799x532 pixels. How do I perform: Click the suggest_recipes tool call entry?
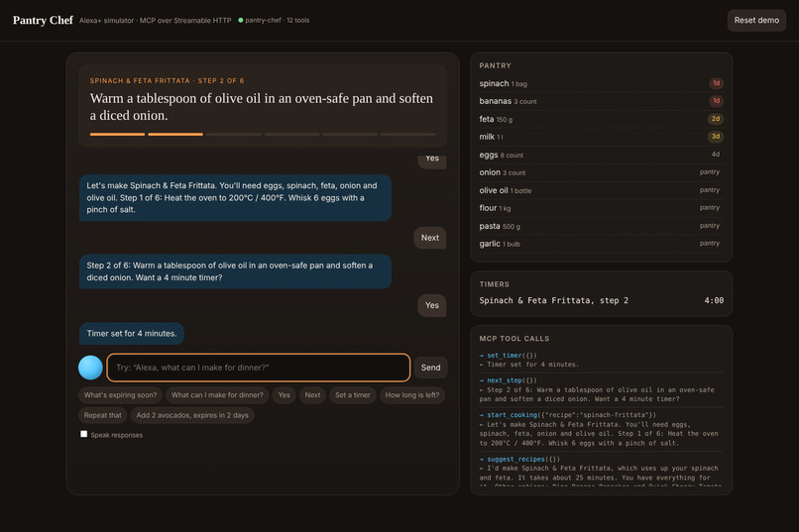click(x=602, y=472)
